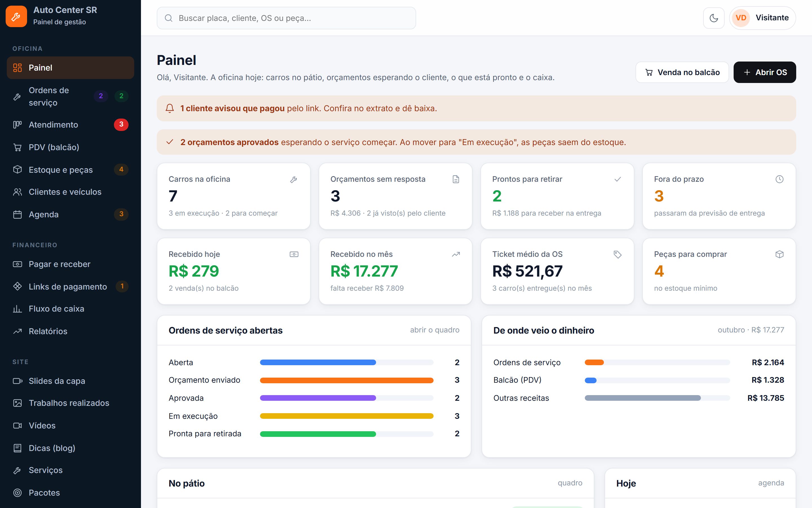Screen dimensions: 812x508
Task: Click the VD avatar circle
Action: [741, 18]
